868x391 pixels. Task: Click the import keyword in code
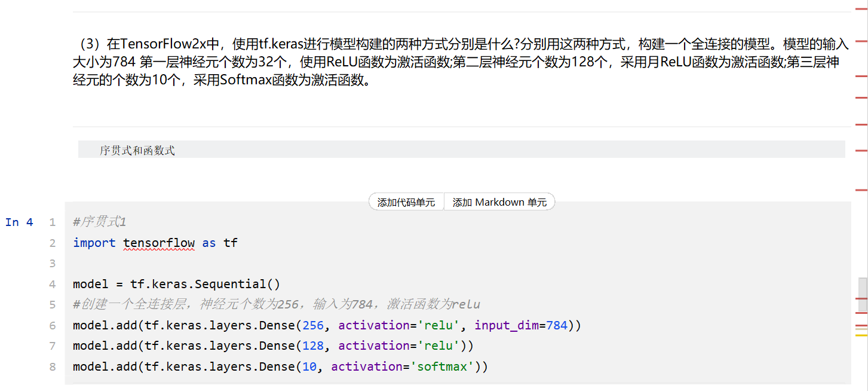[94, 243]
